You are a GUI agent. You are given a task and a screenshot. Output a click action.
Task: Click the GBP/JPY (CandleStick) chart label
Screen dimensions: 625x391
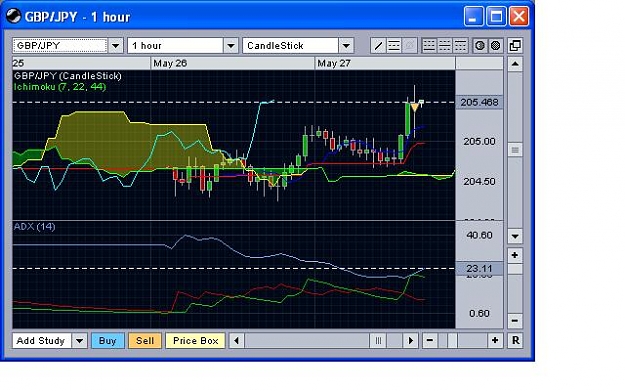point(68,76)
